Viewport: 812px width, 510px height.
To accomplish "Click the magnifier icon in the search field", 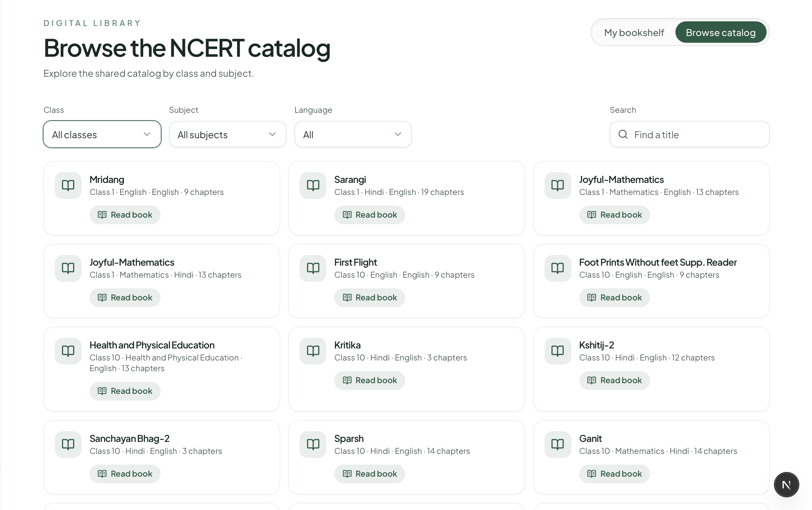I will click(623, 135).
